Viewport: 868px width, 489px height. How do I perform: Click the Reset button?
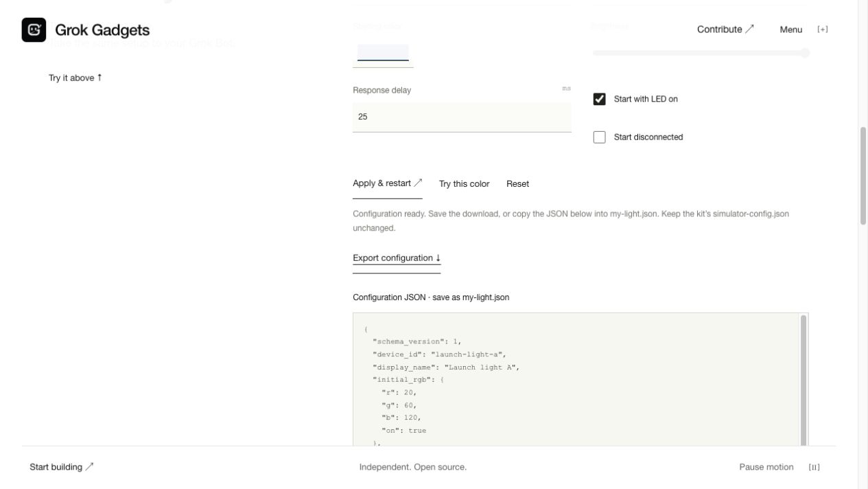point(517,184)
